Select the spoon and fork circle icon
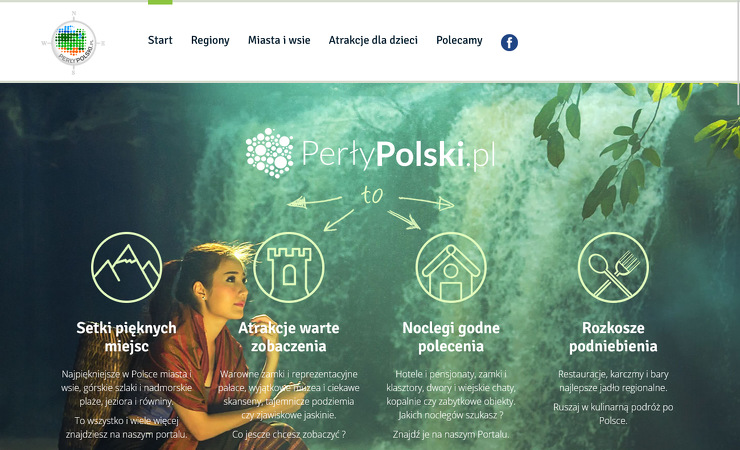Image resolution: width=740 pixels, height=450 pixels. coord(613,267)
